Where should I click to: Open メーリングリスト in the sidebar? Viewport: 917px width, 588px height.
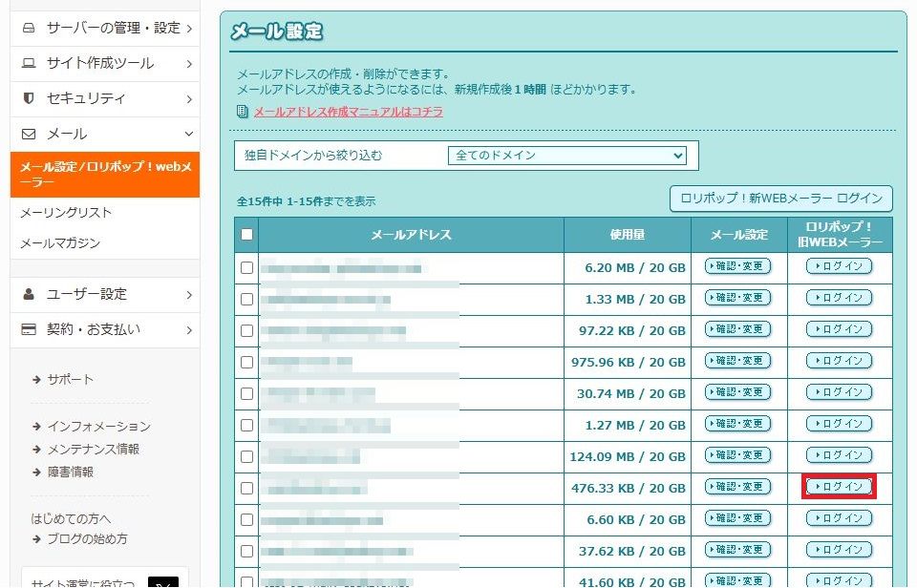[66, 213]
